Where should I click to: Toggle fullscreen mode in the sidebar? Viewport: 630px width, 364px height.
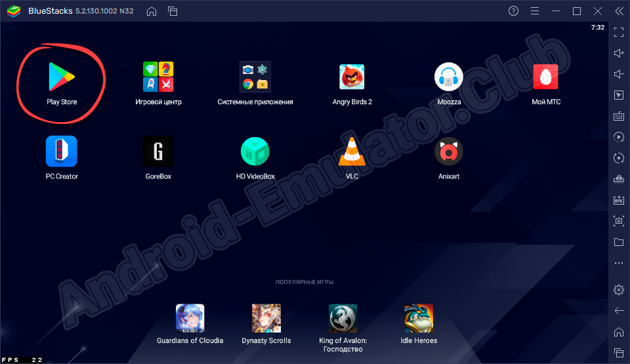pyautogui.click(x=618, y=31)
